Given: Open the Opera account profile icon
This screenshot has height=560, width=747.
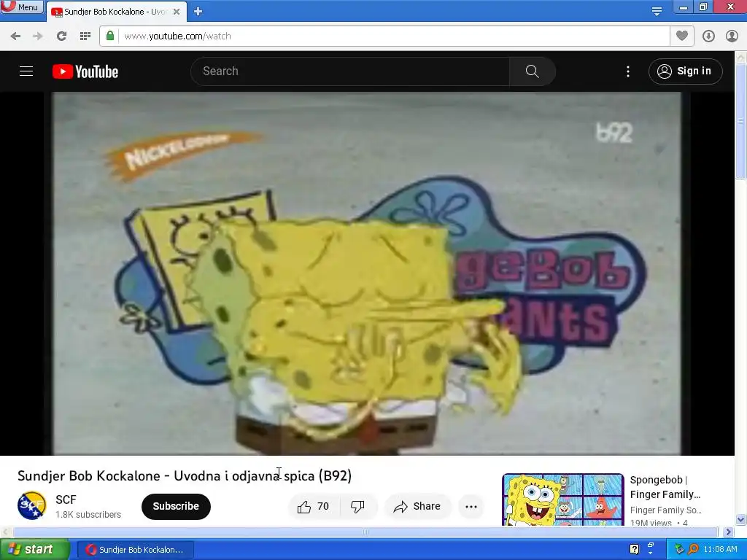Looking at the screenshot, I should pos(732,36).
